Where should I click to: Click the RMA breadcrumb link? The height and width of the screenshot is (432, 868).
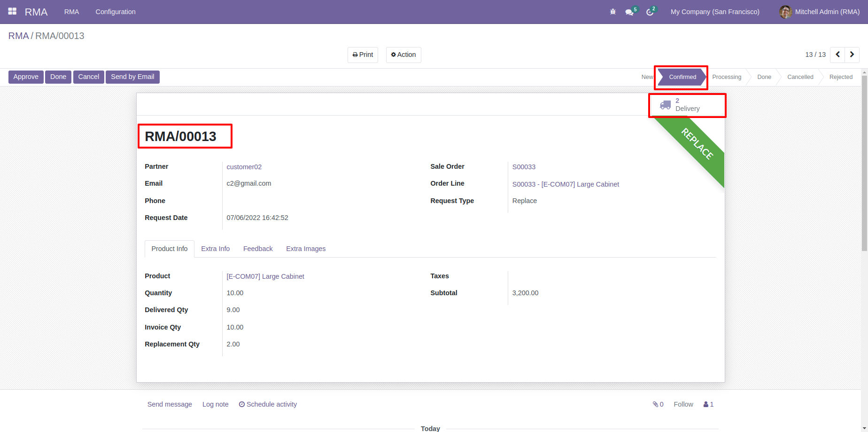coord(19,36)
